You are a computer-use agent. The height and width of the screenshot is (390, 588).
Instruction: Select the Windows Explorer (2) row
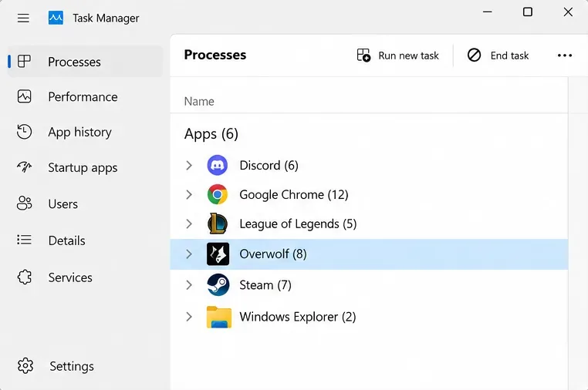click(369, 317)
